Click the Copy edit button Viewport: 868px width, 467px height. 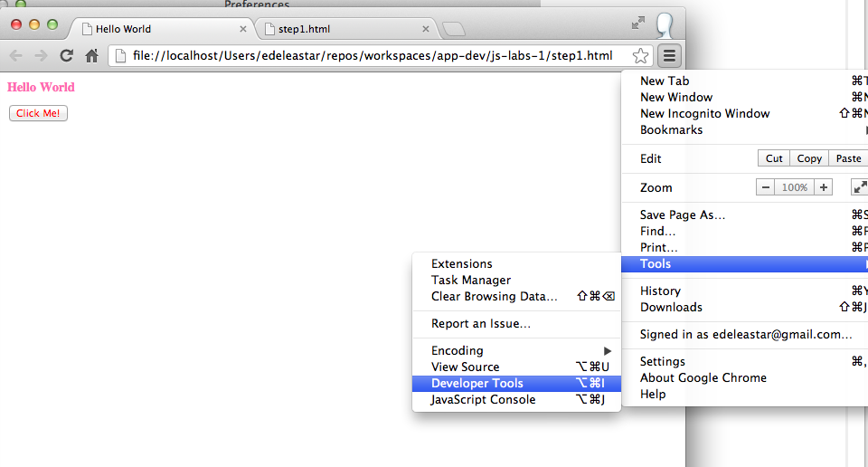809,158
